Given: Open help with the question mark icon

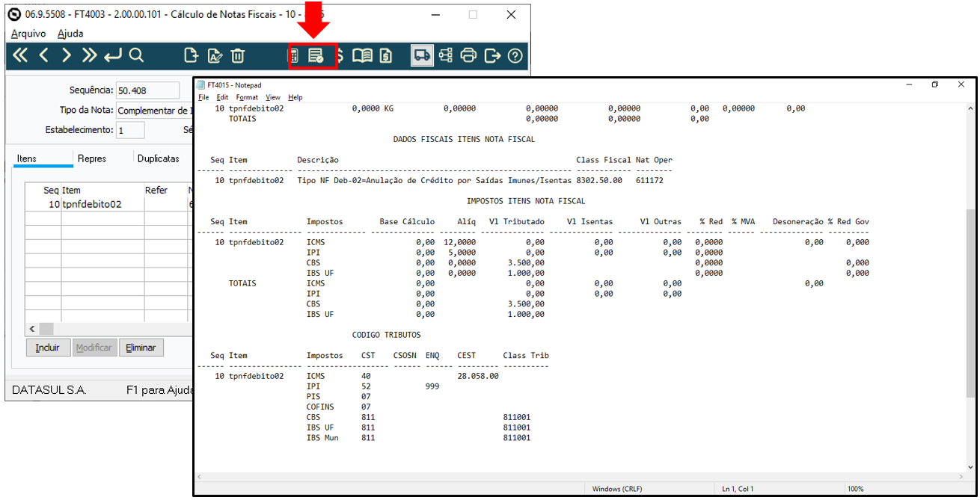Looking at the screenshot, I should 515,55.
